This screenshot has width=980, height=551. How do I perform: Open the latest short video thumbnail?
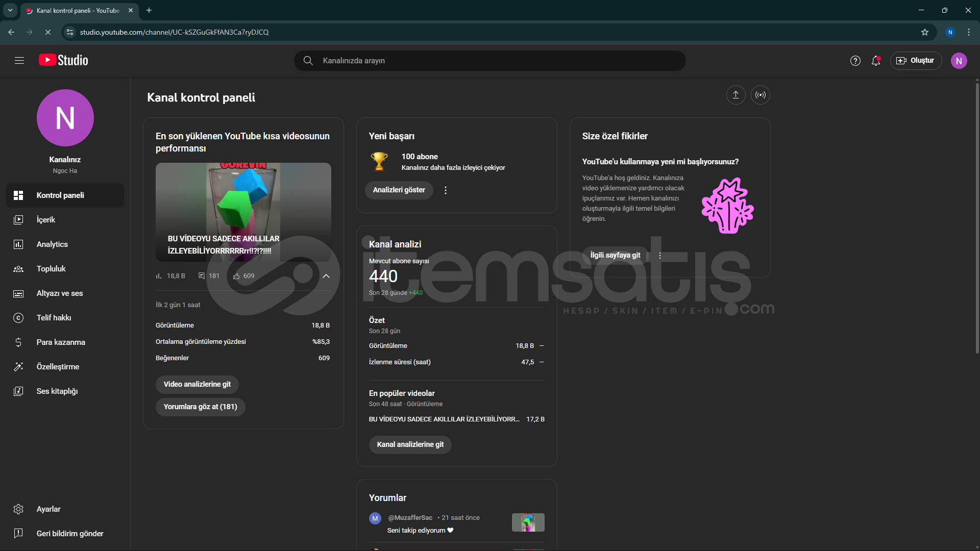coord(243,212)
